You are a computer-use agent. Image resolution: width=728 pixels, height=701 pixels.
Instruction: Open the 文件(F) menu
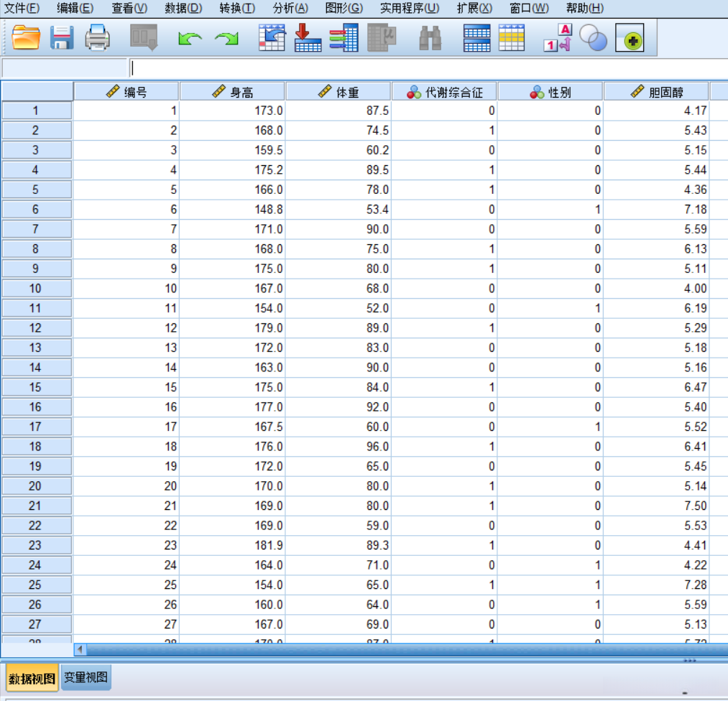(x=22, y=8)
